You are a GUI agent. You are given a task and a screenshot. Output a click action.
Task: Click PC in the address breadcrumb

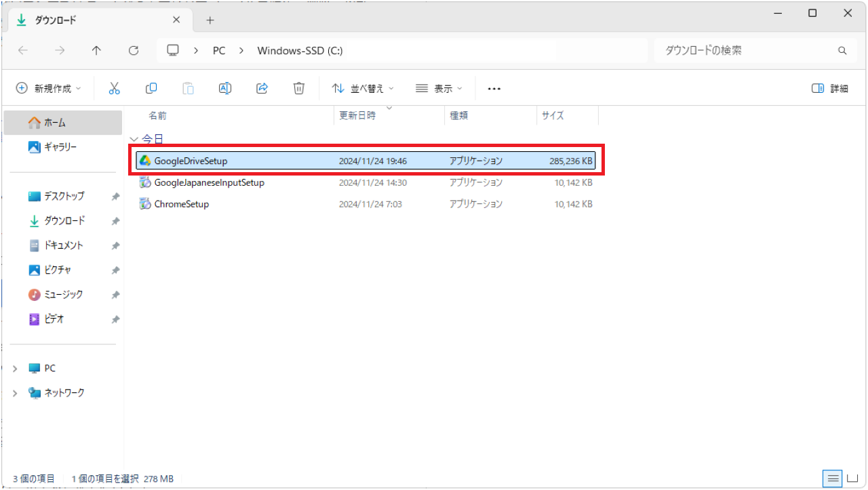219,51
